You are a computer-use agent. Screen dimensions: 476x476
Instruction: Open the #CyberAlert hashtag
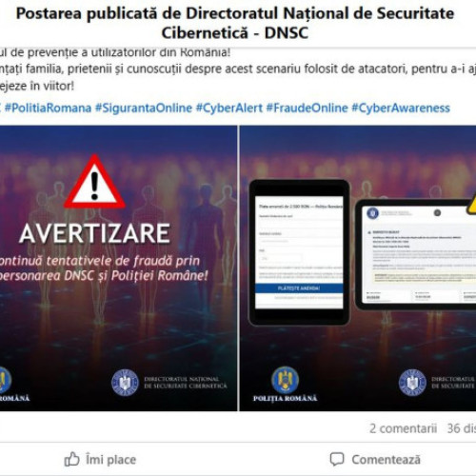tap(229, 108)
